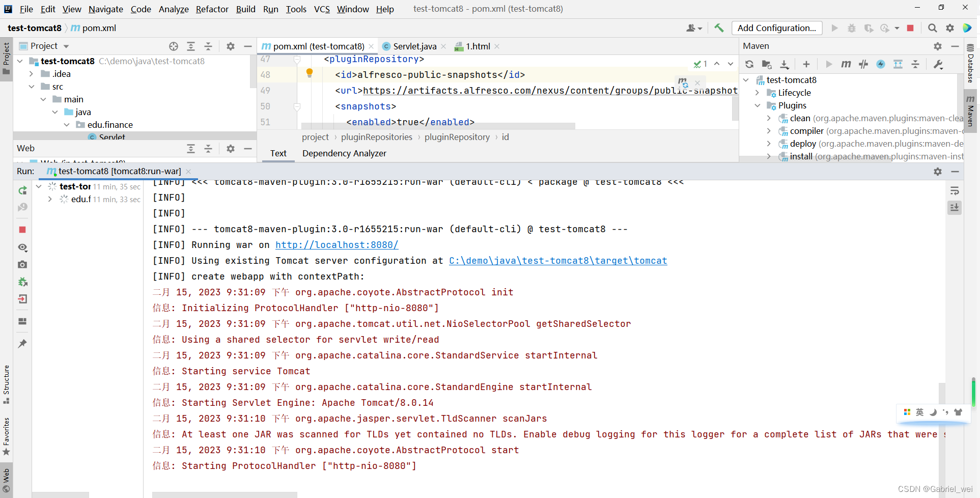Click Execute Maven Goal m icon
Viewport: 980px width, 498px height.
point(846,64)
